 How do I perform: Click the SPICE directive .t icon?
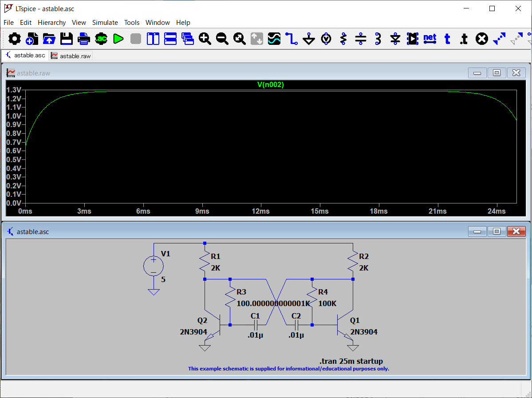[x=464, y=39]
